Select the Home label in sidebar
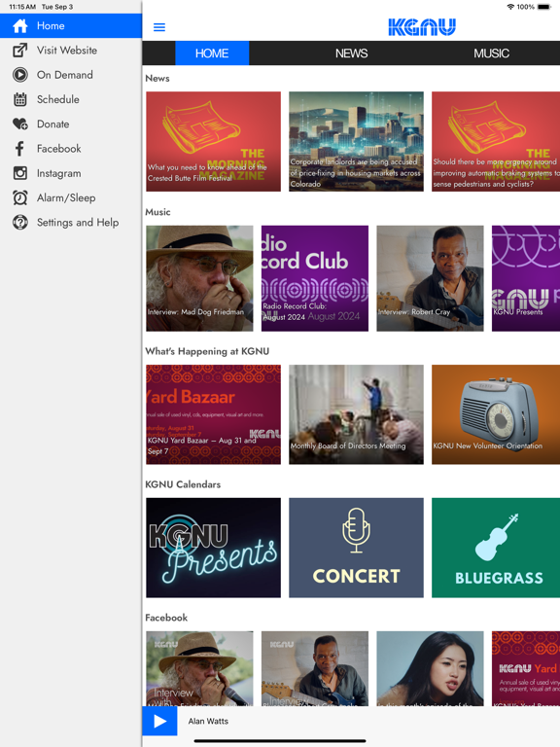Image resolution: width=560 pixels, height=747 pixels. point(51,25)
